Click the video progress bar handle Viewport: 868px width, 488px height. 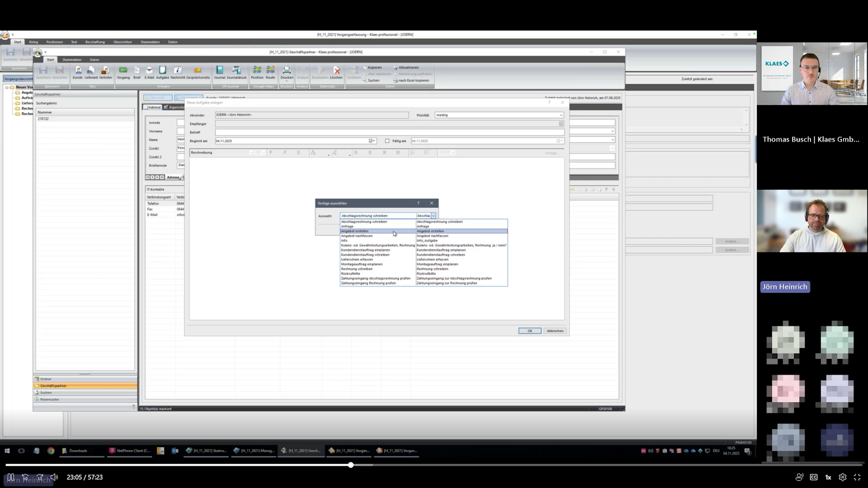coord(351,465)
